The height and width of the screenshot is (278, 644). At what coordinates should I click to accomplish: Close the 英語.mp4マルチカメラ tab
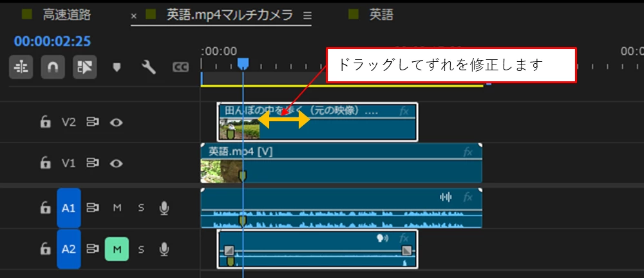133,15
